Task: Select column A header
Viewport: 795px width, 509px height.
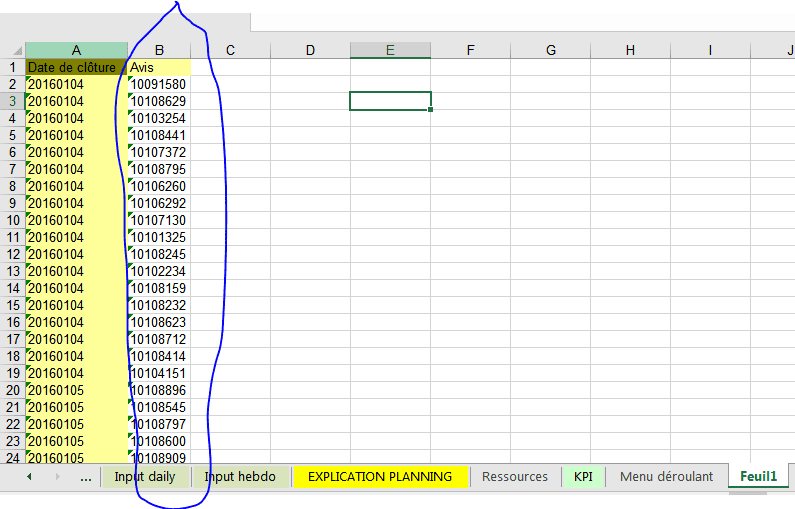Action: [x=76, y=50]
